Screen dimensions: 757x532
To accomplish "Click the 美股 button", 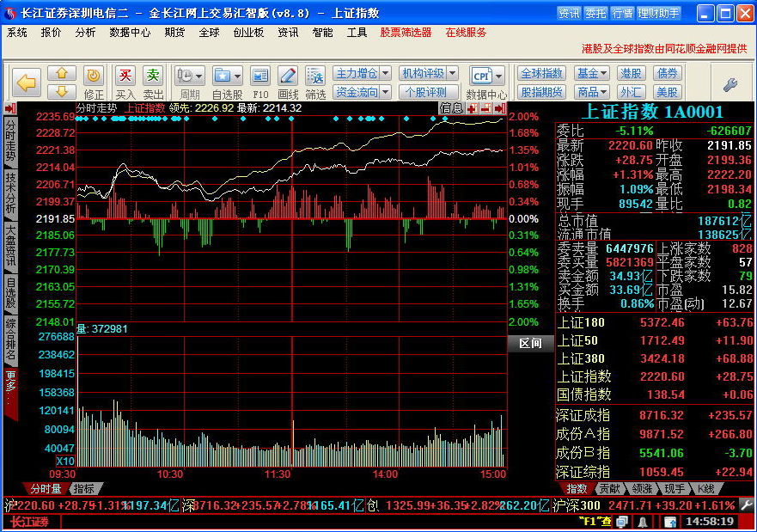I will [667, 92].
